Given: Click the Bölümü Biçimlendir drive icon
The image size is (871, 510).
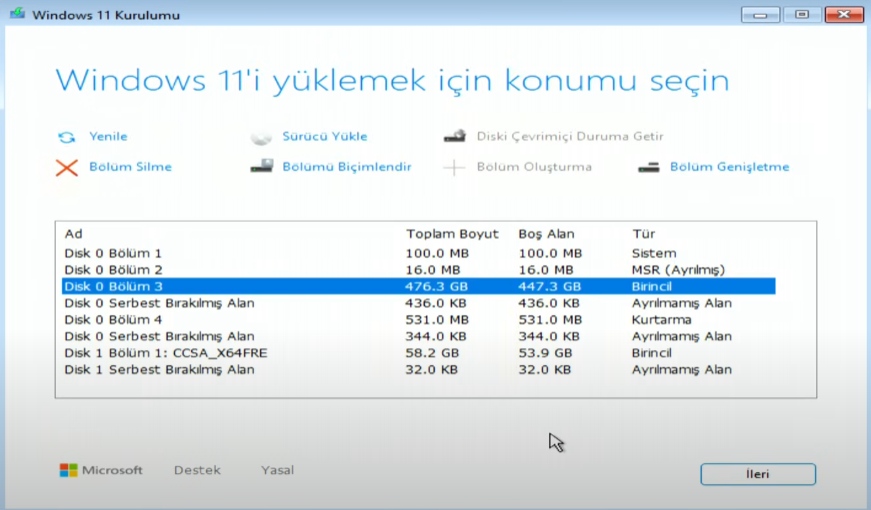Looking at the screenshot, I should point(262,166).
